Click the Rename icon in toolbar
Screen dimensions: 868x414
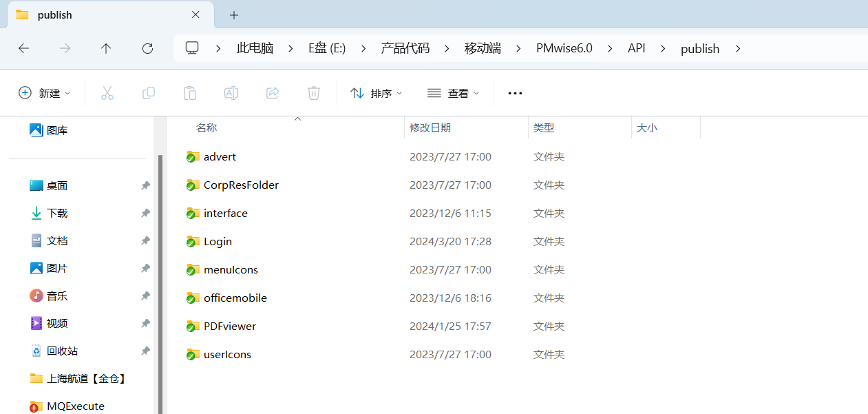231,93
